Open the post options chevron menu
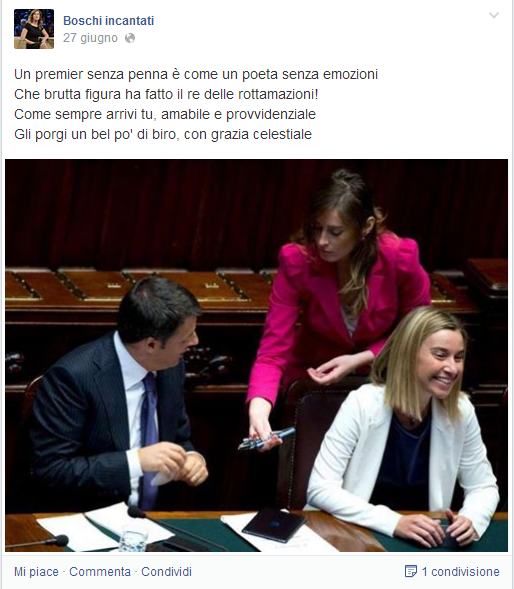The image size is (514, 589). pyautogui.click(x=494, y=15)
